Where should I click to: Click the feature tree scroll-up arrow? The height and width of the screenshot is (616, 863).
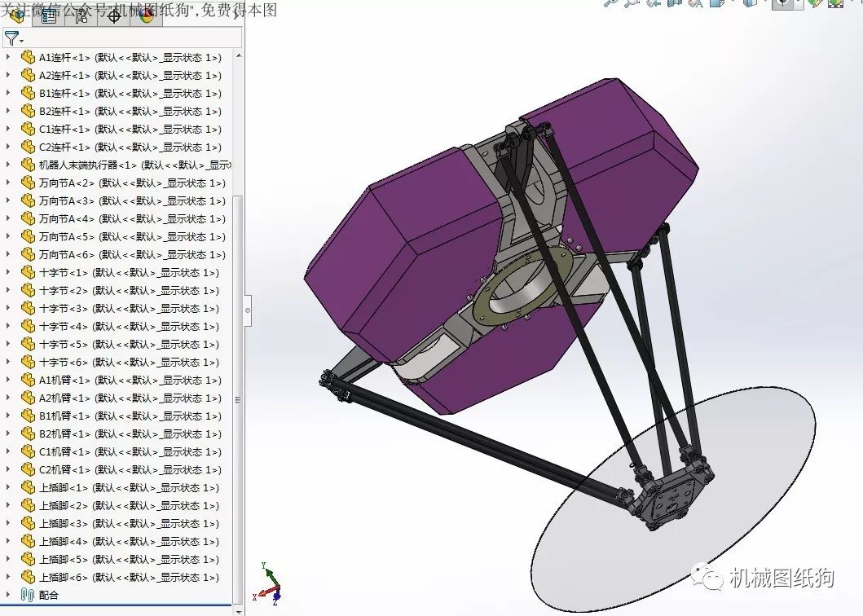click(238, 55)
